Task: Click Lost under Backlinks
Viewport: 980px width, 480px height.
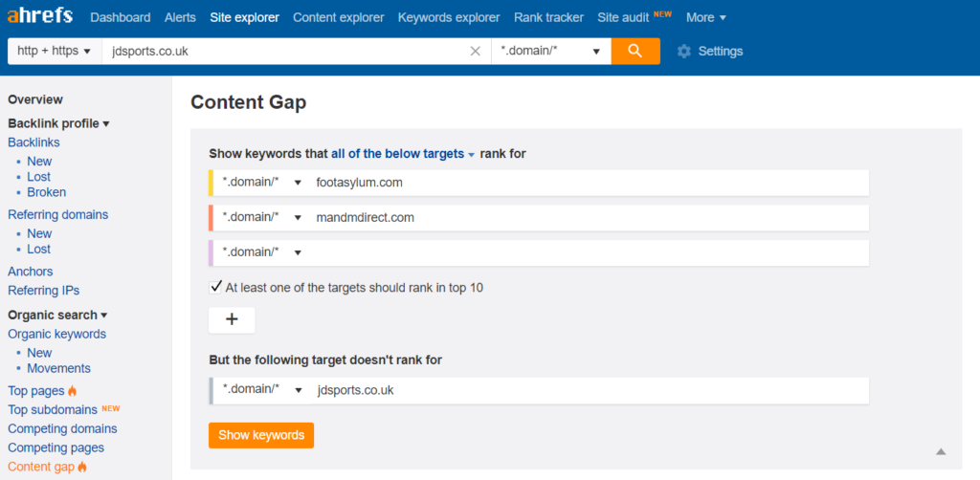Action: pos(38,177)
